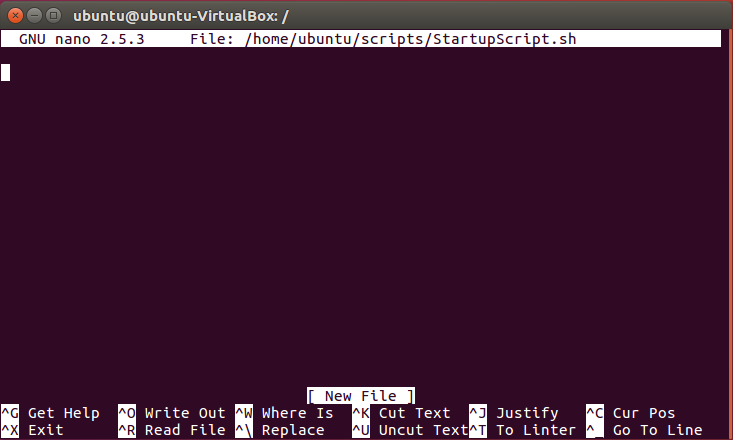733x440 pixels.
Task: Click the GNU nano 2.5.3 title text
Action: (82, 39)
